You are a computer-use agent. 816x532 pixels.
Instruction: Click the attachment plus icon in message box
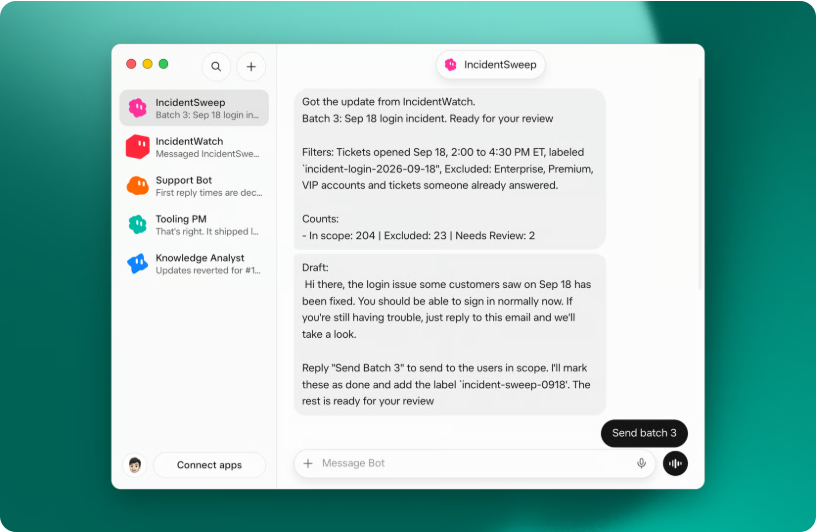click(308, 463)
